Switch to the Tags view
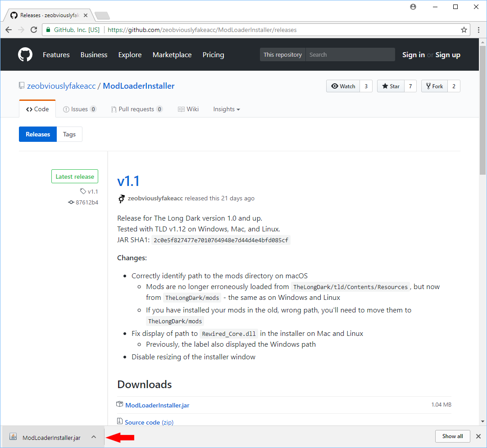Viewport: 487px width, 448px height. coord(69,134)
